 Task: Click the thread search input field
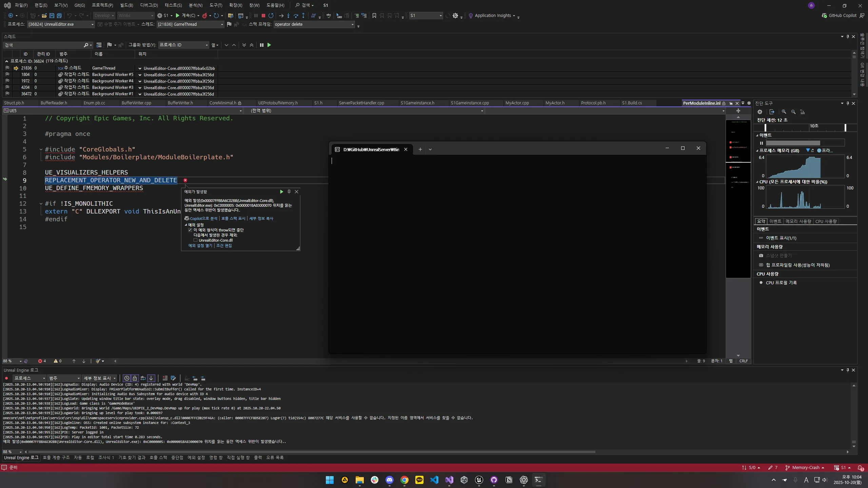pos(44,45)
